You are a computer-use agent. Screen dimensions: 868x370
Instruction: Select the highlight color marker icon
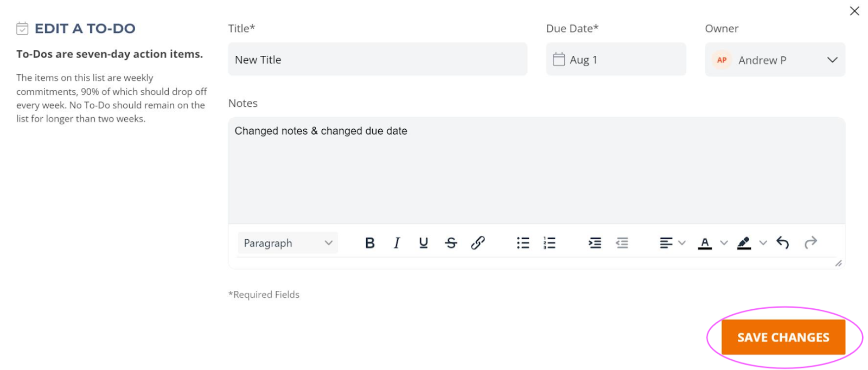click(744, 243)
